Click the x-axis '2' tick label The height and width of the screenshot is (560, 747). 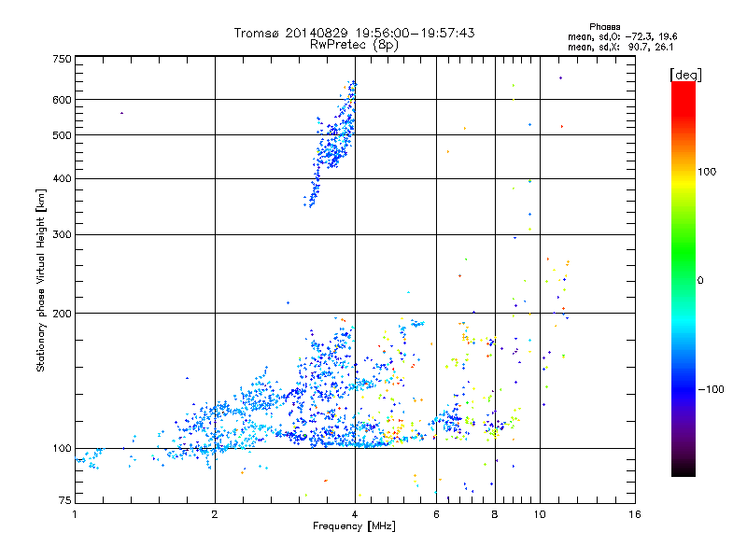[215, 514]
